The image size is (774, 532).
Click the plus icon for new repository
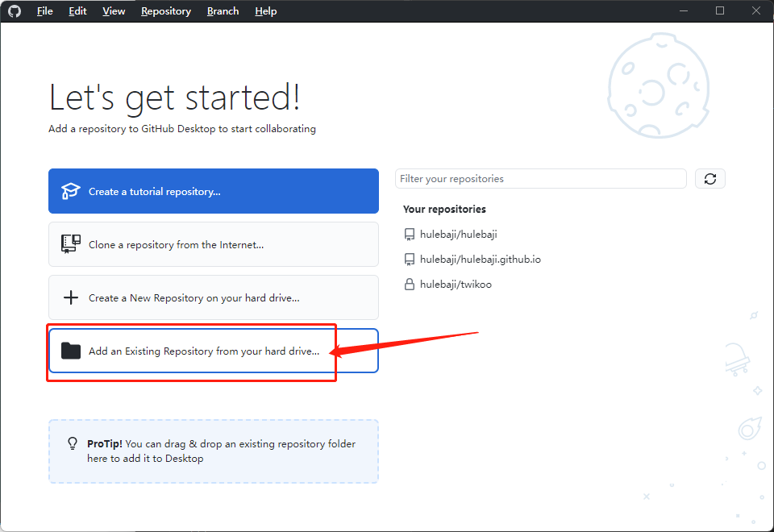[x=71, y=297]
